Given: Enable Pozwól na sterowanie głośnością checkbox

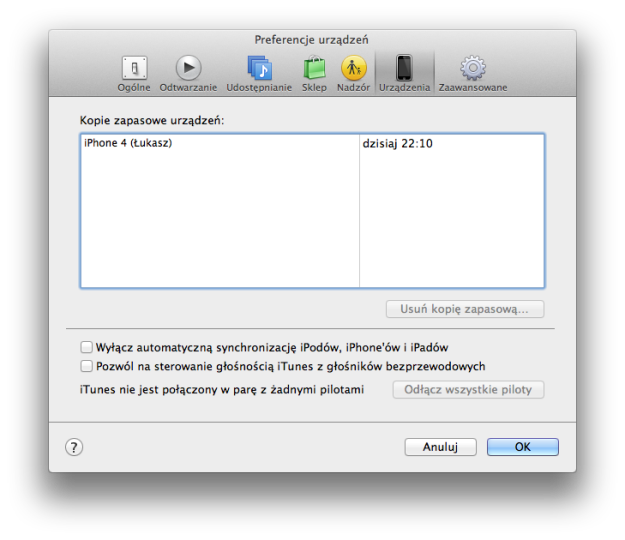Looking at the screenshot, I should tap(86, 366).
